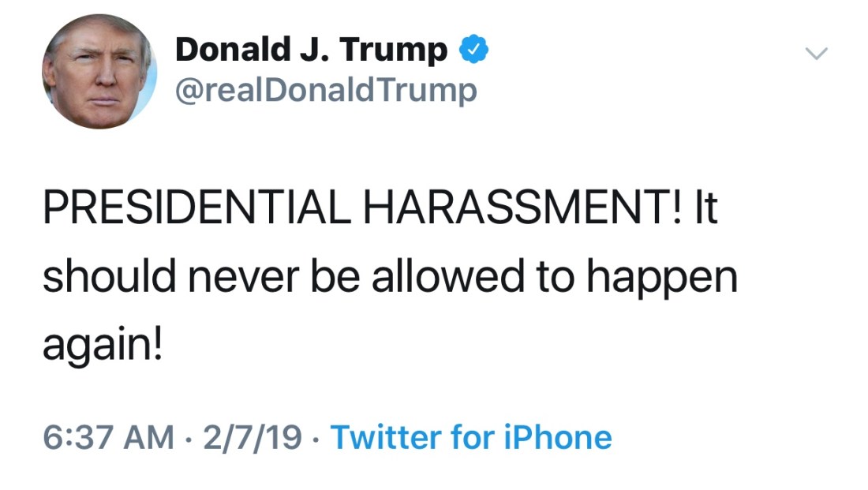
Task: Click the 6:37 AM timestamp
Action: pyautogui.click(x=107, y=436)
